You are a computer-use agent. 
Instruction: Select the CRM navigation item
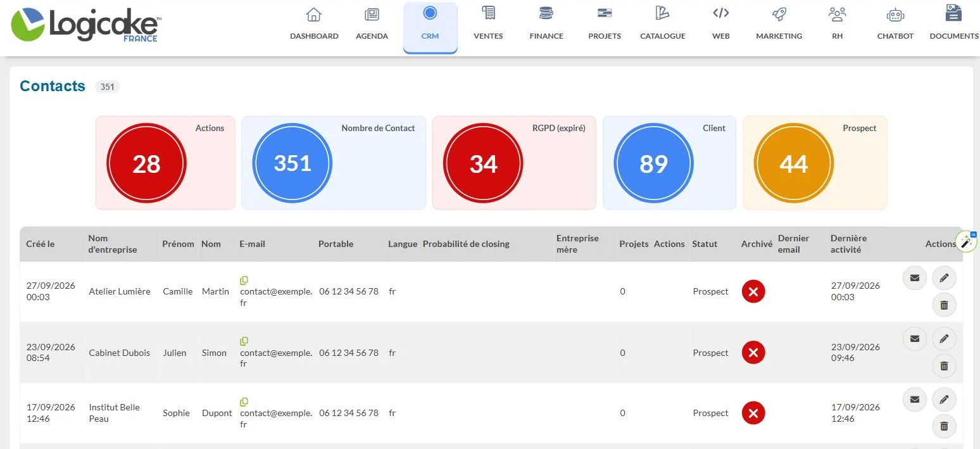pos(430,27)
